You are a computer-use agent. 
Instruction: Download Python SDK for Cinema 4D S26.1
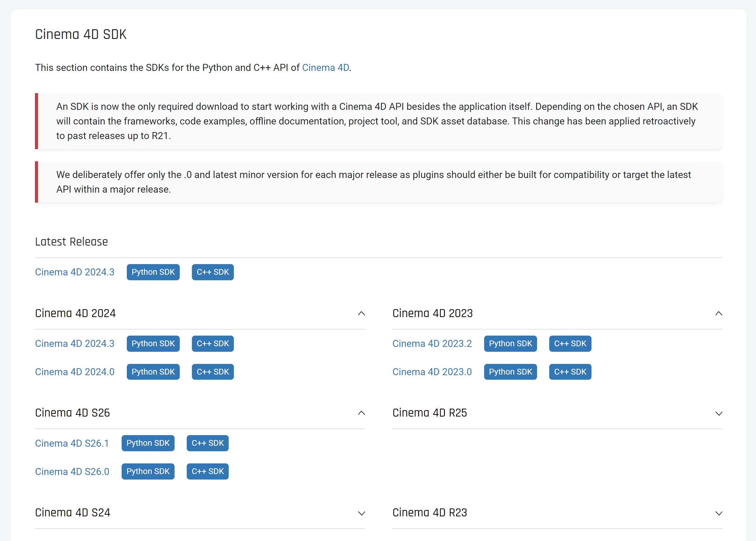pos(148,443)
